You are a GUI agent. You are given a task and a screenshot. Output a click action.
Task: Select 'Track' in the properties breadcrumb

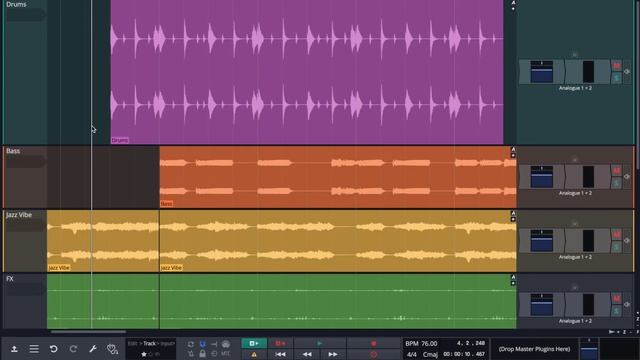pyautogui.click(x=149, y=344)
